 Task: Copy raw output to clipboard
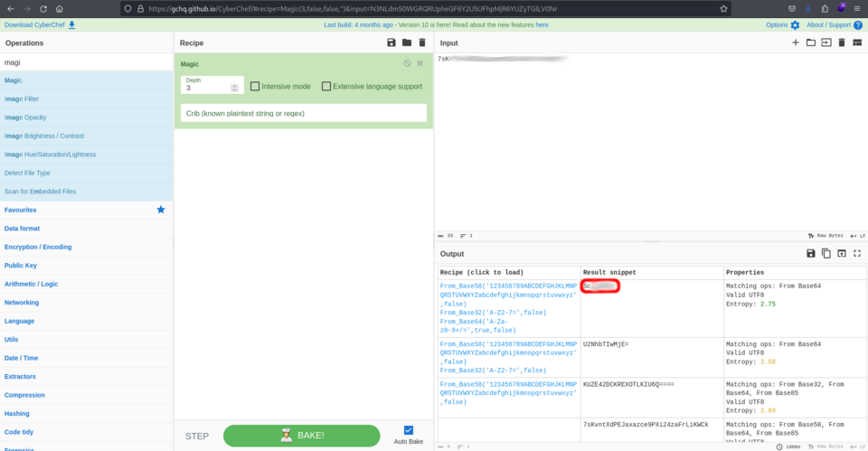(826, 254)
